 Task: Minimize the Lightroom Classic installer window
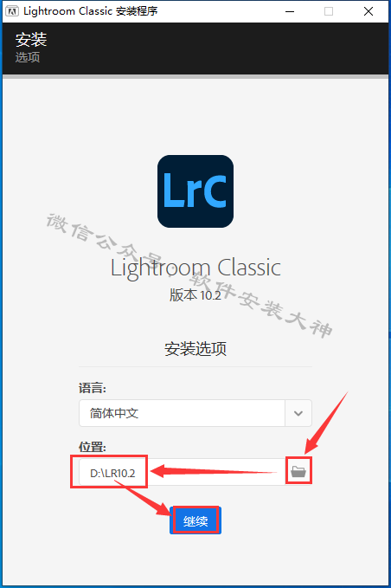pos(290,11)
